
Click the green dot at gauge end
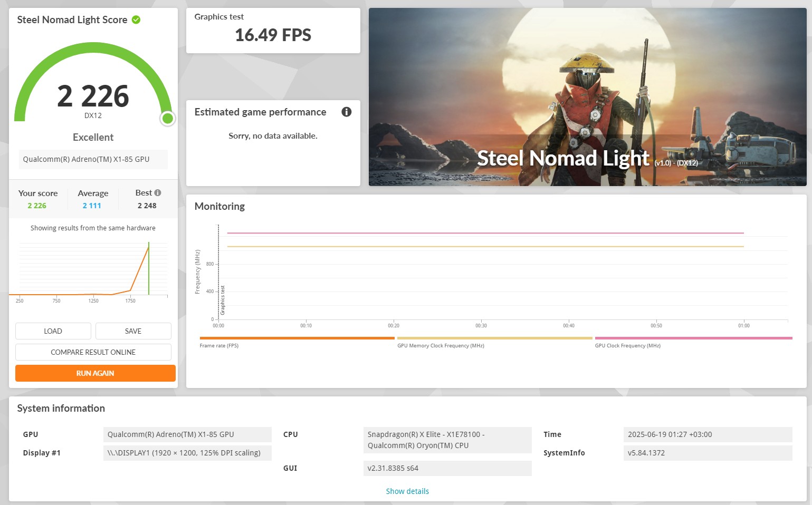[168, 119]
